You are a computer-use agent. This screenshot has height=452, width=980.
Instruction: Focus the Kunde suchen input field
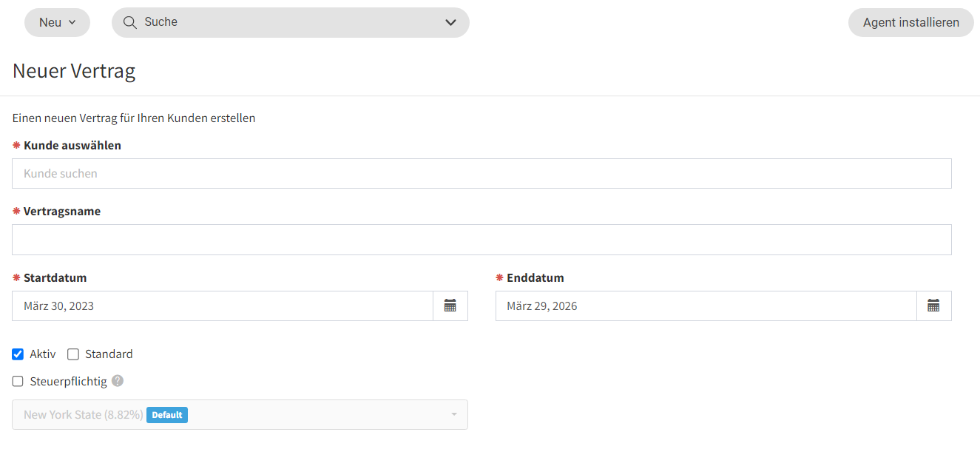(481, 174)
